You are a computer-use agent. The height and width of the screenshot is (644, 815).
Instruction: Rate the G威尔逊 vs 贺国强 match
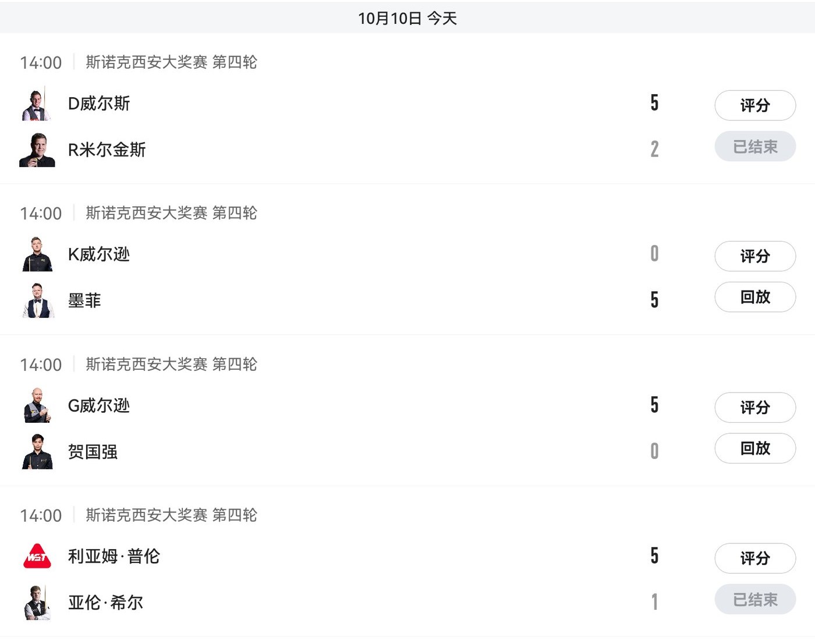tap(755, 407)
